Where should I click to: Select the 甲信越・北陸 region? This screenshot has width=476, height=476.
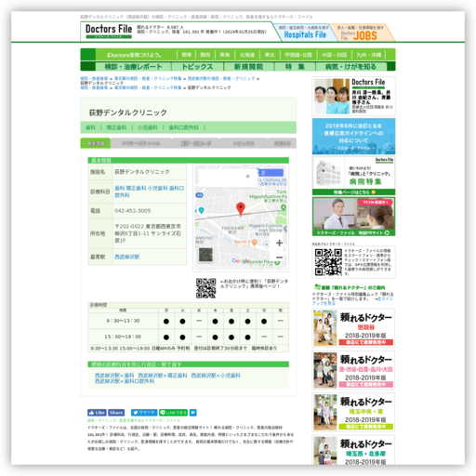point(298,55)
